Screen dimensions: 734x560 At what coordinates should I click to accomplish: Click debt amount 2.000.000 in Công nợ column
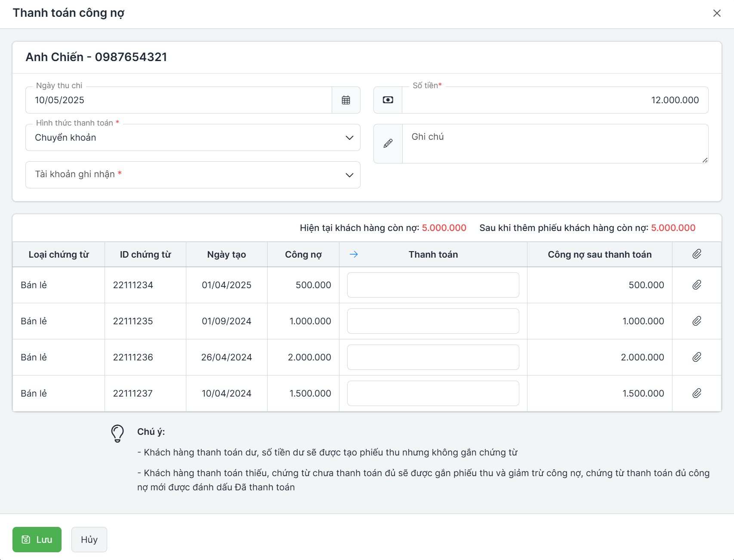[309, 357]
